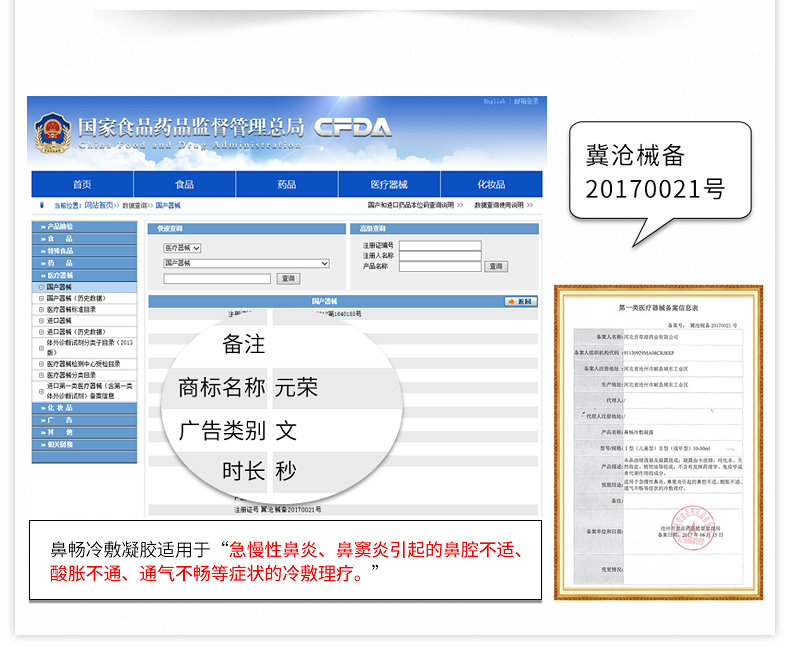Viewport: 790px width, 647px height.
Task: Select 进口第一类医疗器械 备案信息 in sidebar
Action: tap(90, 391)
